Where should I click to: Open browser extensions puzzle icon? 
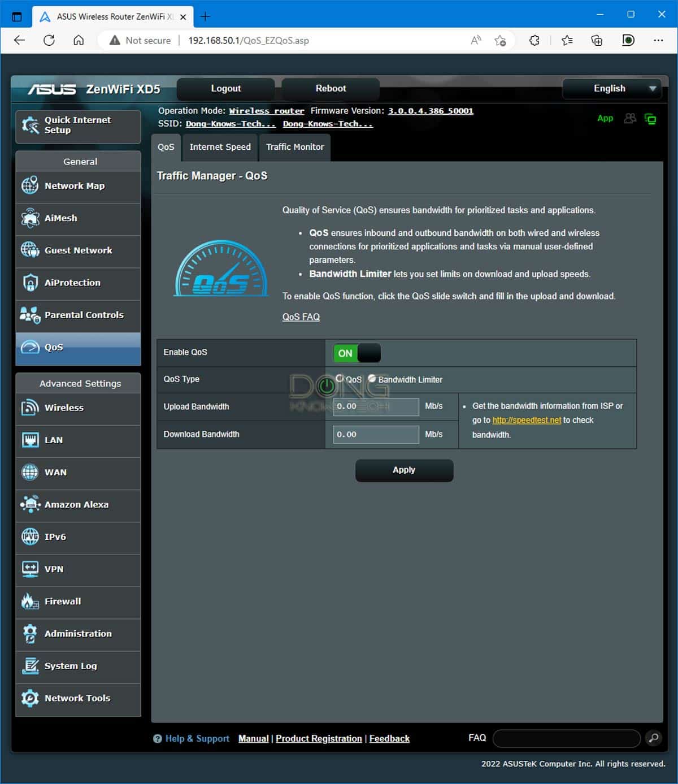coord(534,40)
